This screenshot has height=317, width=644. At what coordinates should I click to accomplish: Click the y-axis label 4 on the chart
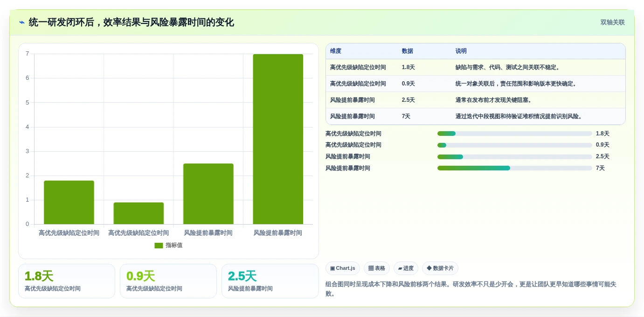click(x=28, y=127)
